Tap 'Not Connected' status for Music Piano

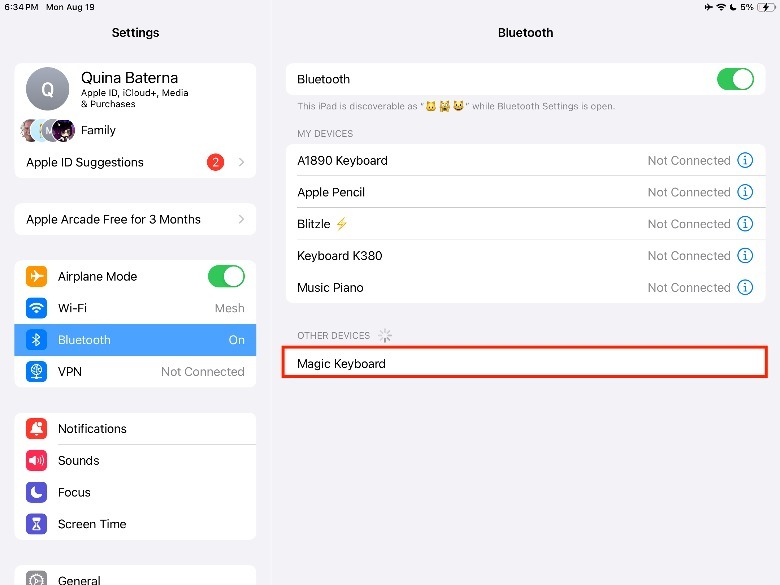point(689,288)
